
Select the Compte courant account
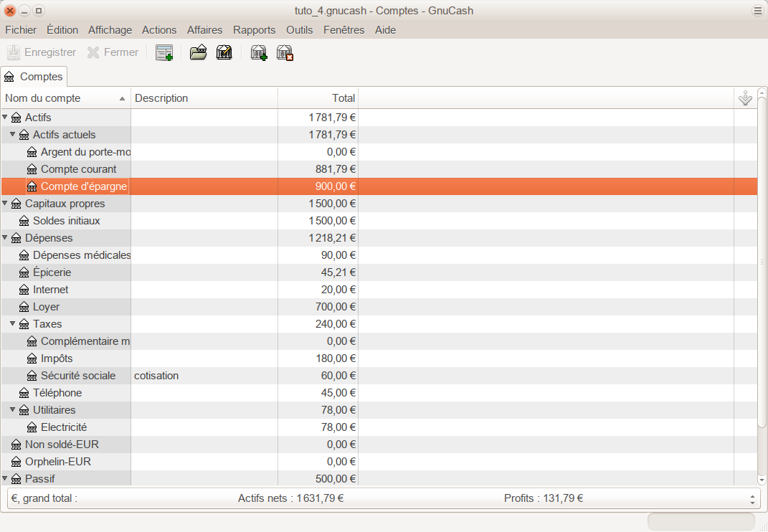(78, 169)
